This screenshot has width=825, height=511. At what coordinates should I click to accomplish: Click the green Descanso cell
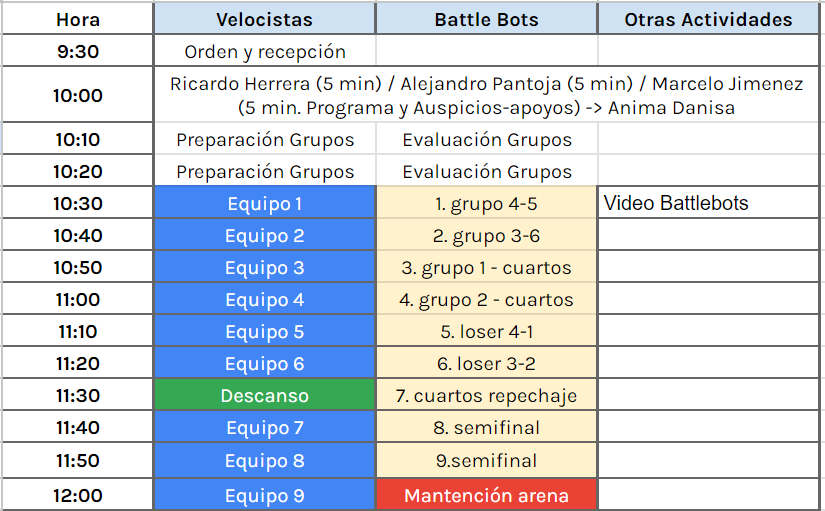(x=265, y=395)
